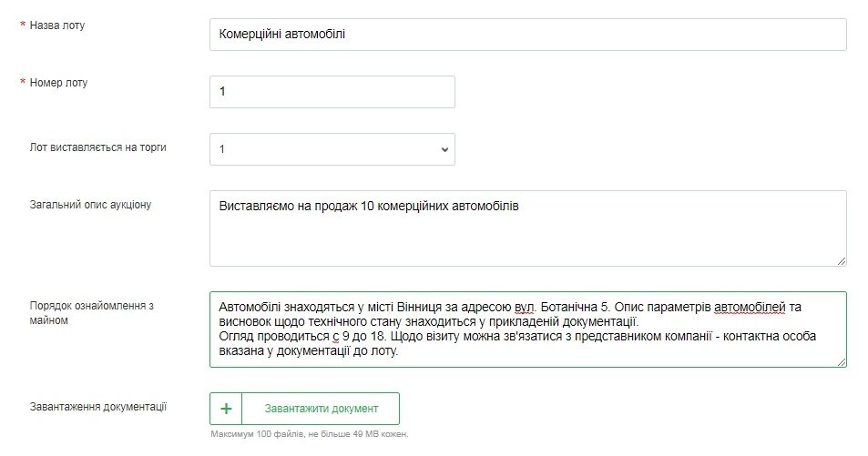Focus the "Назва лоту" text field
The height and width of the screenshot is (456, 868).
coord(527,35)
